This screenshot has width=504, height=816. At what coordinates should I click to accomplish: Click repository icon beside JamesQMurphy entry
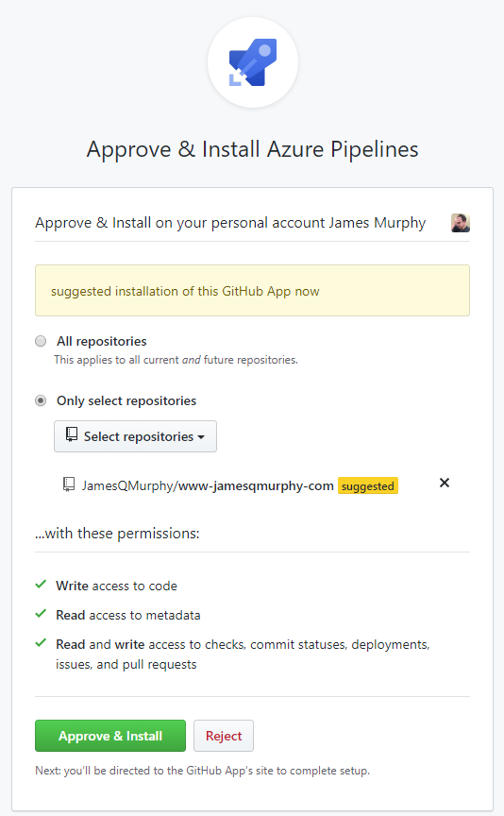69,485
